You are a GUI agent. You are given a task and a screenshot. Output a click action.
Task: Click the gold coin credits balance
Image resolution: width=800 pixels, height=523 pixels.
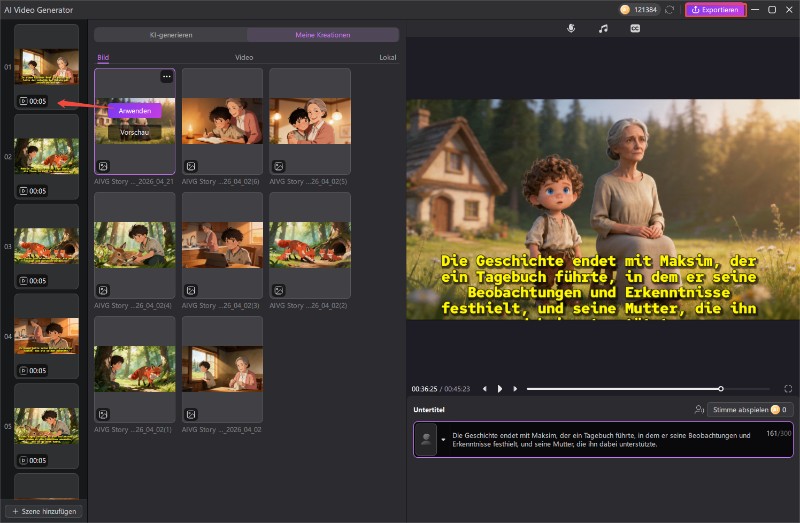click(638, 10)
